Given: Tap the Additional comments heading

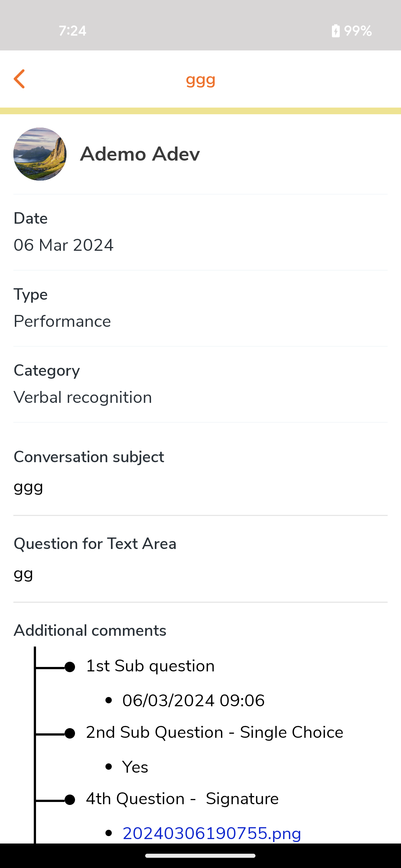Looking at the screenshot, I should (90, 631).
